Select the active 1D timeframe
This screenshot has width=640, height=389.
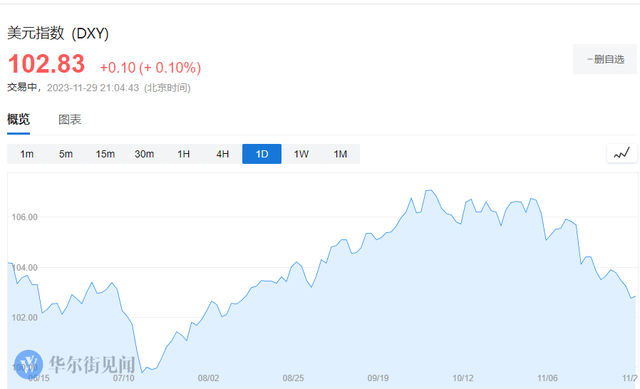click(262, 154)
